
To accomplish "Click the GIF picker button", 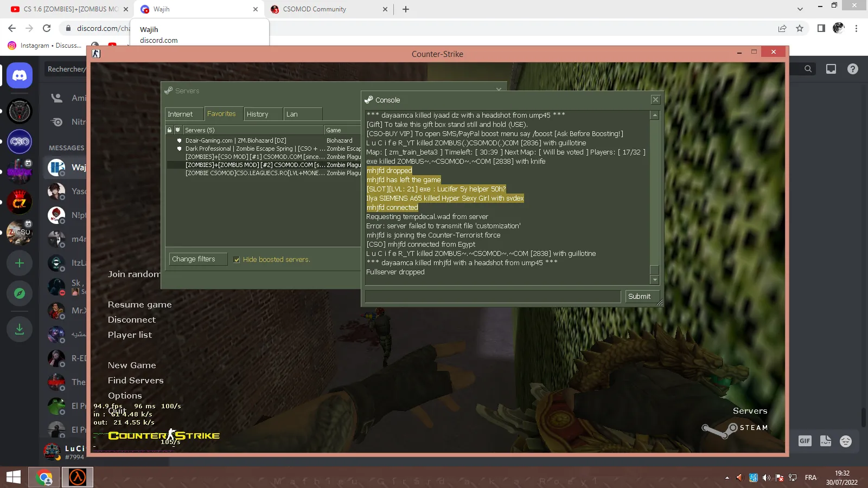I will [805, 441].
